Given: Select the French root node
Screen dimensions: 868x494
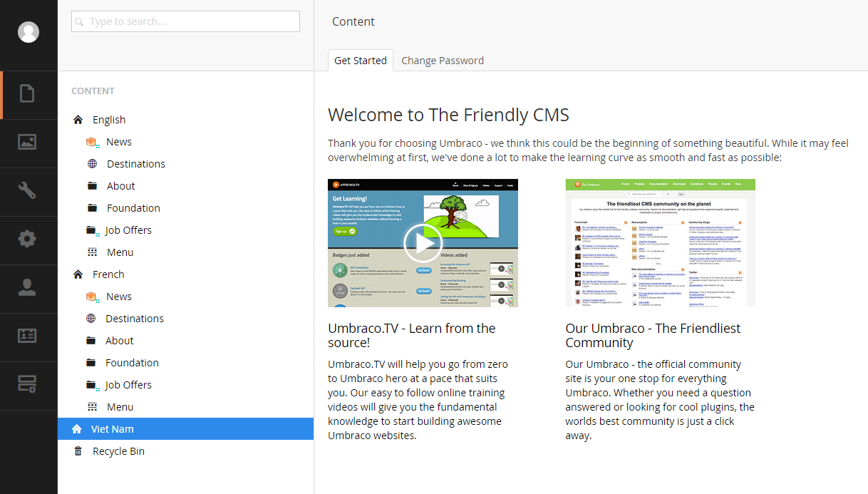Looking at the screenshot, I should 108,274.
